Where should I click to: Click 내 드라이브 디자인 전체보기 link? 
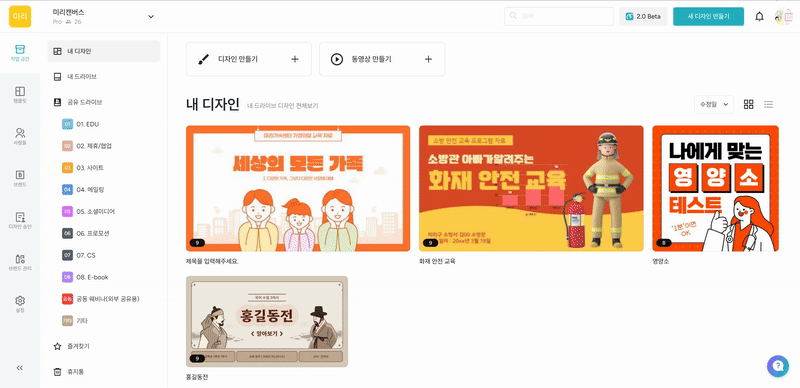point(283,106)
